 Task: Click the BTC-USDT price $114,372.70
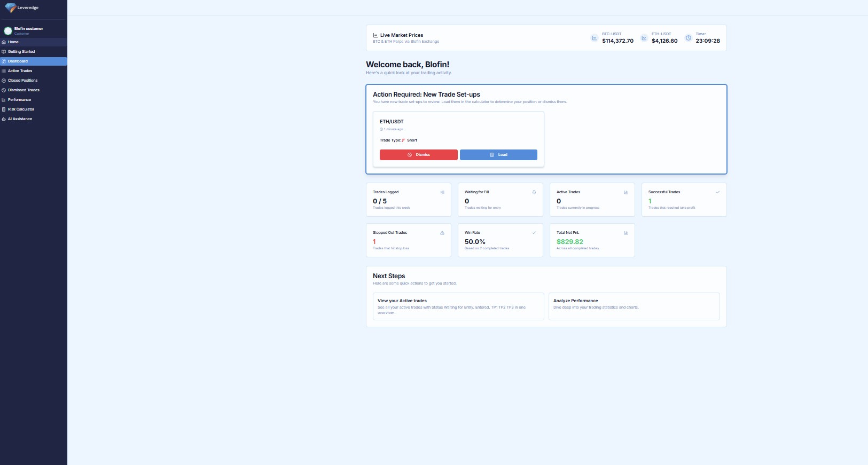point(618,41)
